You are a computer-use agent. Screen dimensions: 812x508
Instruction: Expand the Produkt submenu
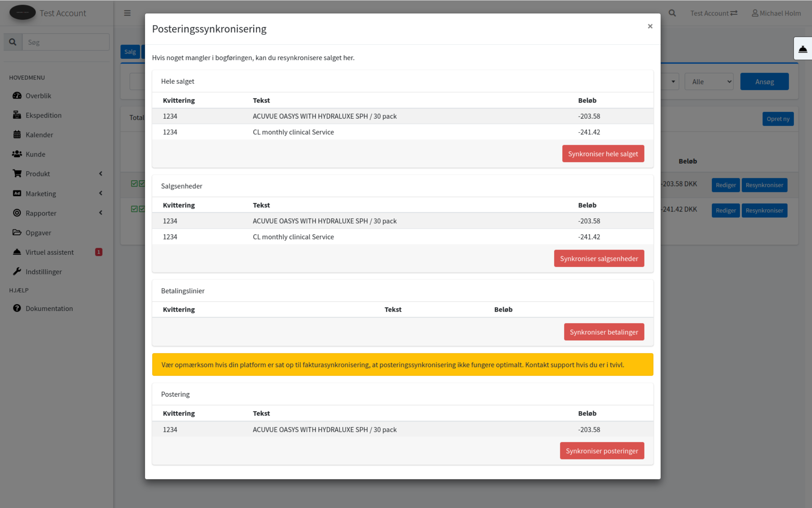click(x=101, y=174)
